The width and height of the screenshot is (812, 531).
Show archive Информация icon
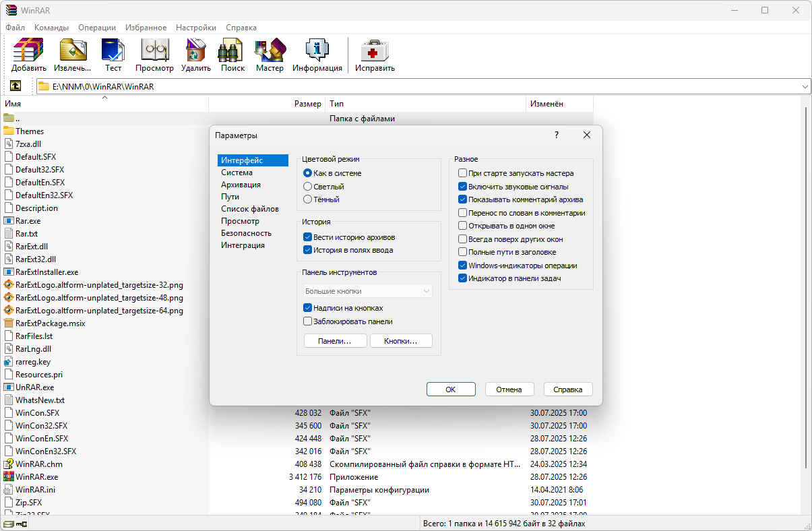click(x=317, y=50)
